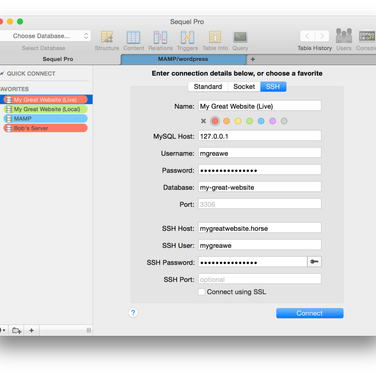
Task: Click the Database field
Action: (x=260, y=187)
